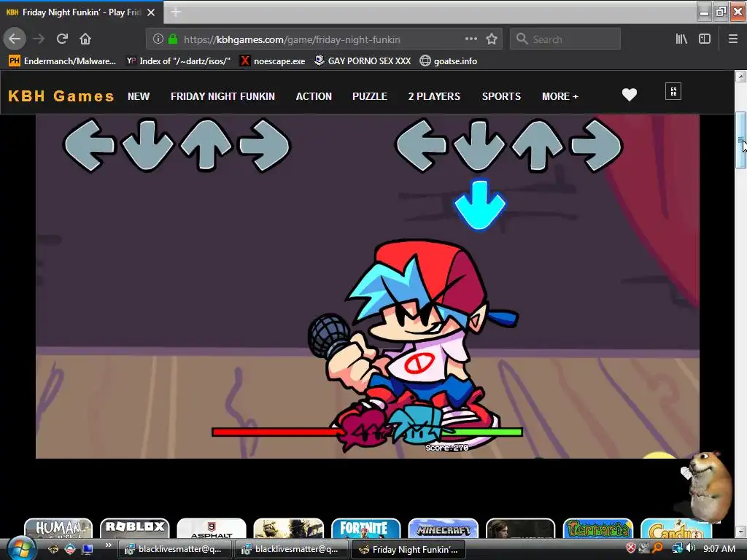Screen dimensions: 747x560
Task: Open the Fortnite game thumbnail
Action: click(366, 528)
